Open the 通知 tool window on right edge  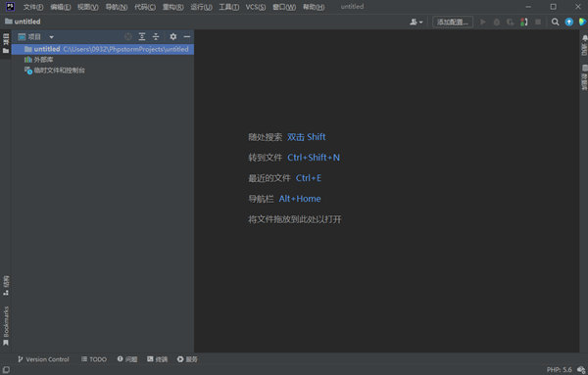coord(584,45)
